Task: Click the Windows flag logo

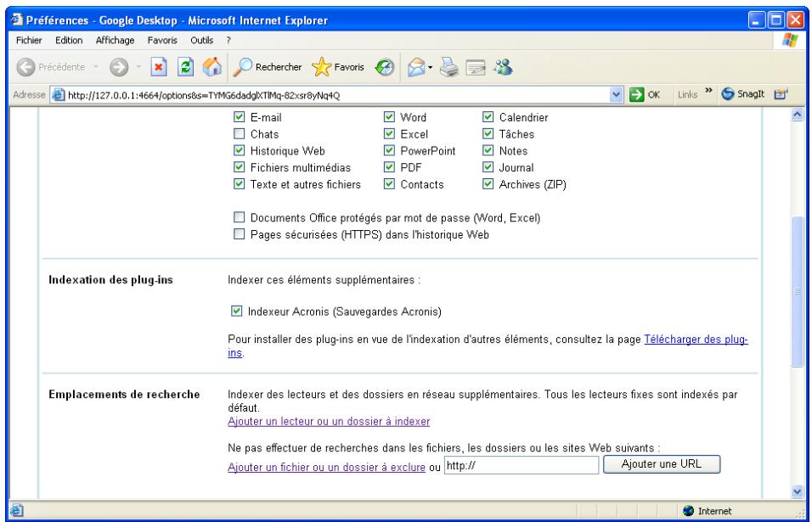Action: [x=790, y=40]
